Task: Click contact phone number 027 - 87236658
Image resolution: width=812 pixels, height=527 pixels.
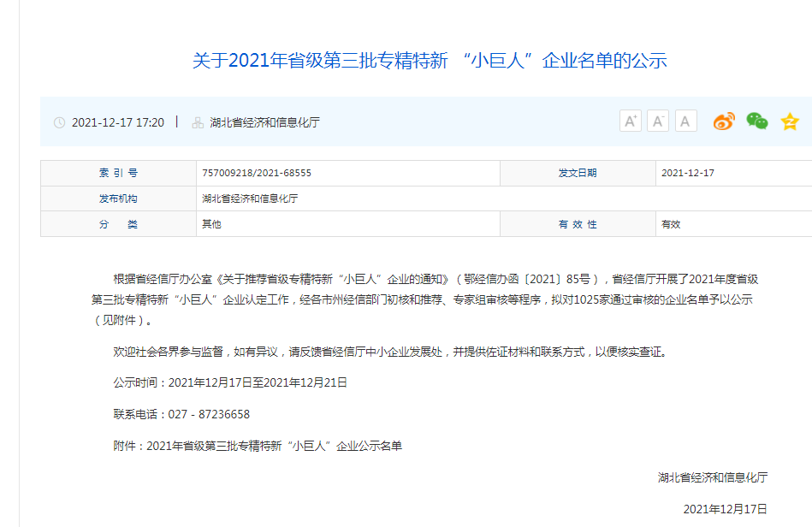Action: coord(209,414)
